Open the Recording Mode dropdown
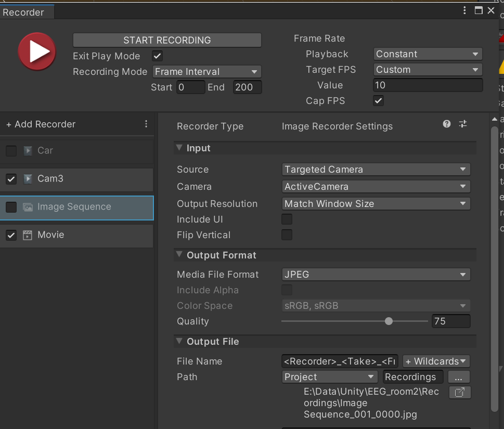504x429 pixels. [x=206, y=72]
